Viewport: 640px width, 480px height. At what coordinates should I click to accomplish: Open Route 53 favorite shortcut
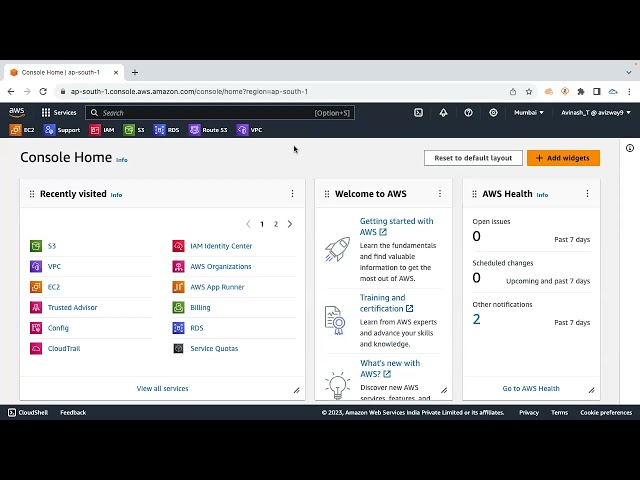(x=208, y=130)
